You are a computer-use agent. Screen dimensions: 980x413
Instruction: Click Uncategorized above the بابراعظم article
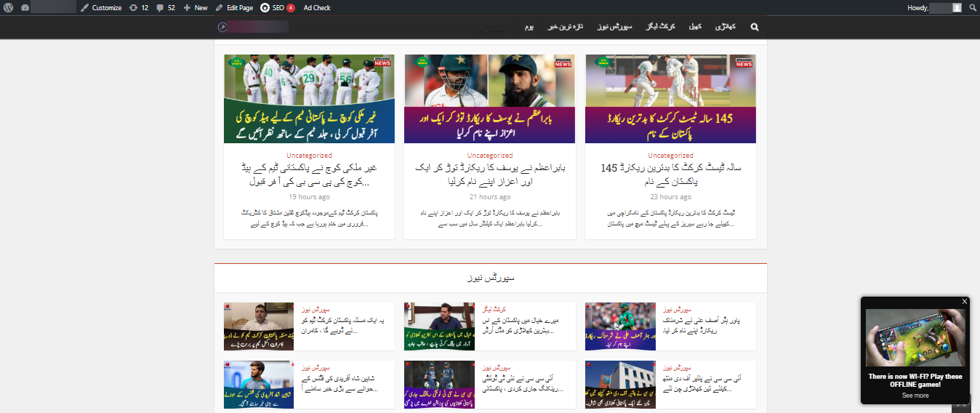(x=489, y=156)
